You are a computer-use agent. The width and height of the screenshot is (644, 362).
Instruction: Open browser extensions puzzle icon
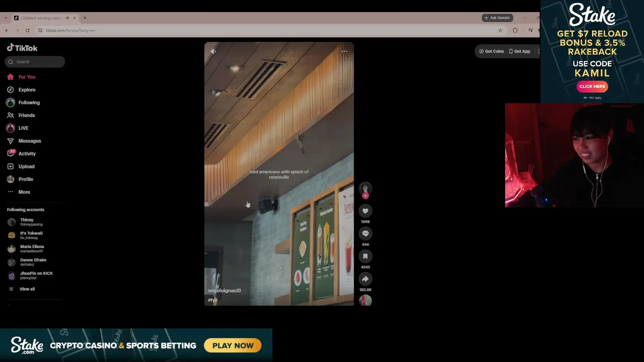click(515, 30)
